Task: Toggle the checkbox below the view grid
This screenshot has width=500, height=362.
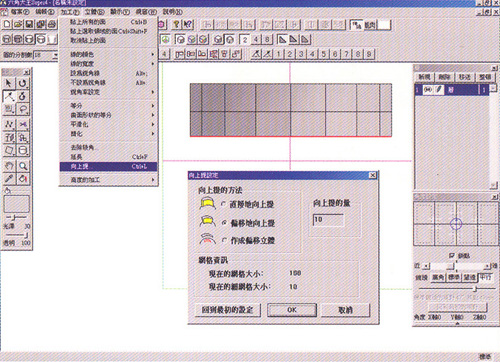Action: [x=452, y=256]
